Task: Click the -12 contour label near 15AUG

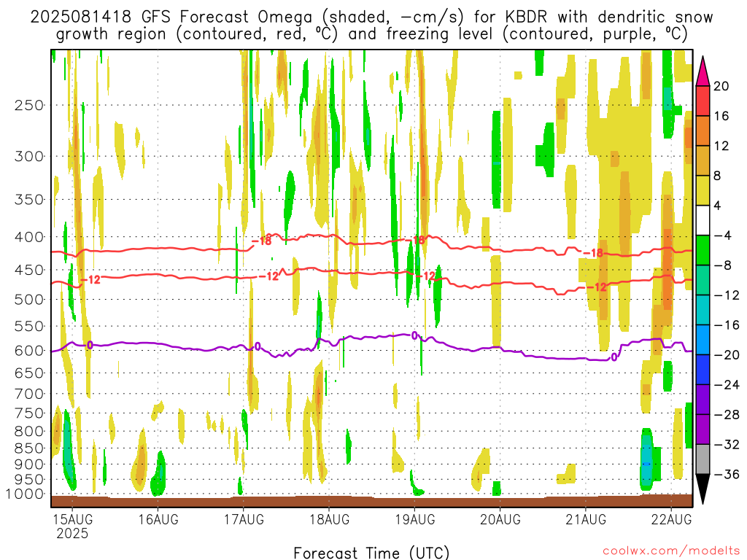Action: [90, 279]
